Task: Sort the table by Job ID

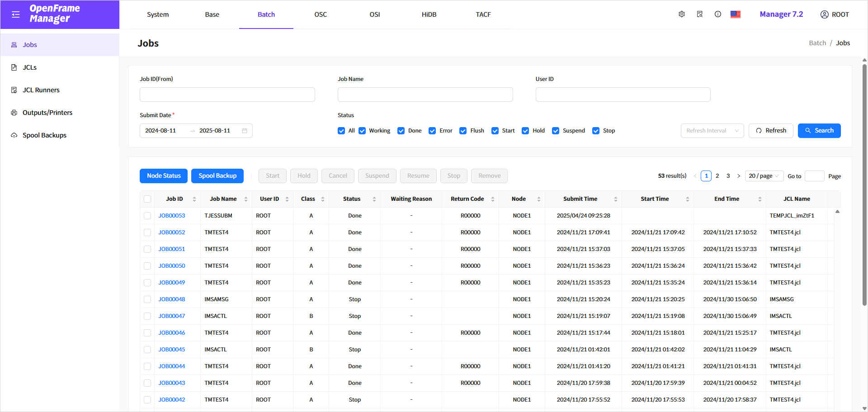Action: coord(194,199)
